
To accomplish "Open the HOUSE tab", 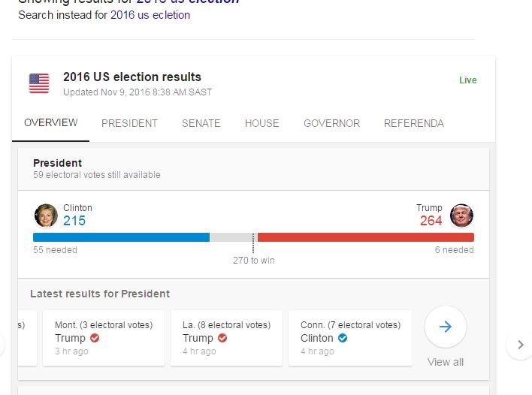I will pos(262,123).
